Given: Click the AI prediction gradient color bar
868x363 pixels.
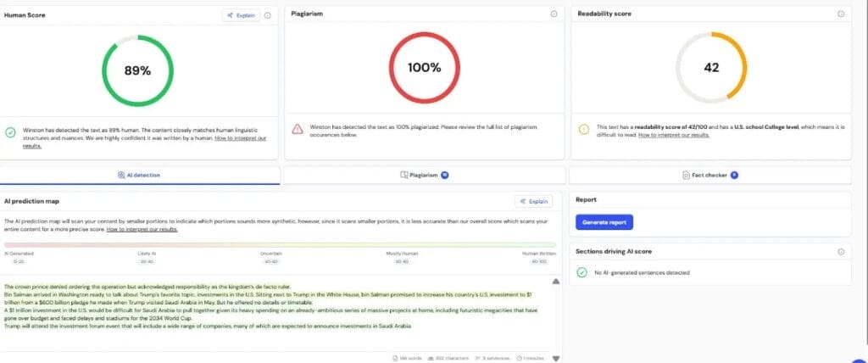Looking at the screenshot, I should [x=280, y=244].
